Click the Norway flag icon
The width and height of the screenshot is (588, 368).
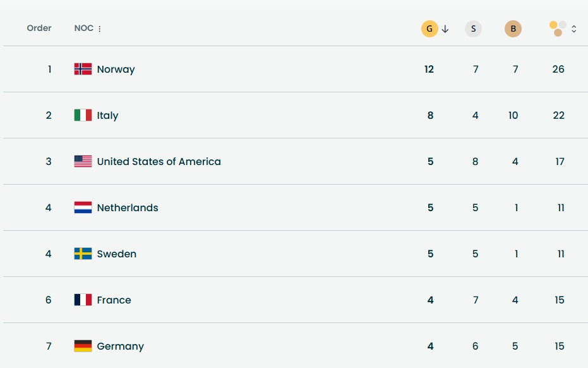click(83, 69)
